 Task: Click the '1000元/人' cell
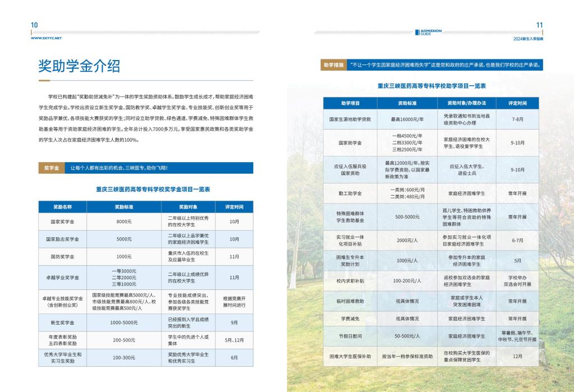pos(408,261)
